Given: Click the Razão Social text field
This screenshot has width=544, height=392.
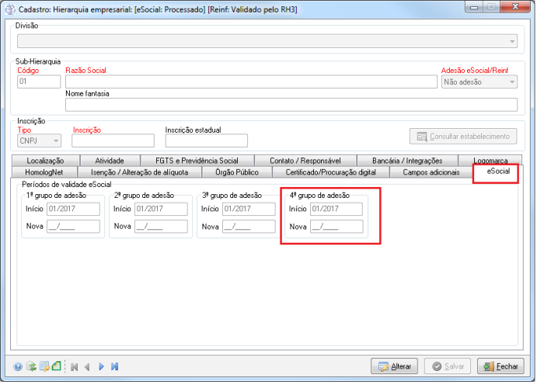Looking at the screenshot, I should click(251, 82).
